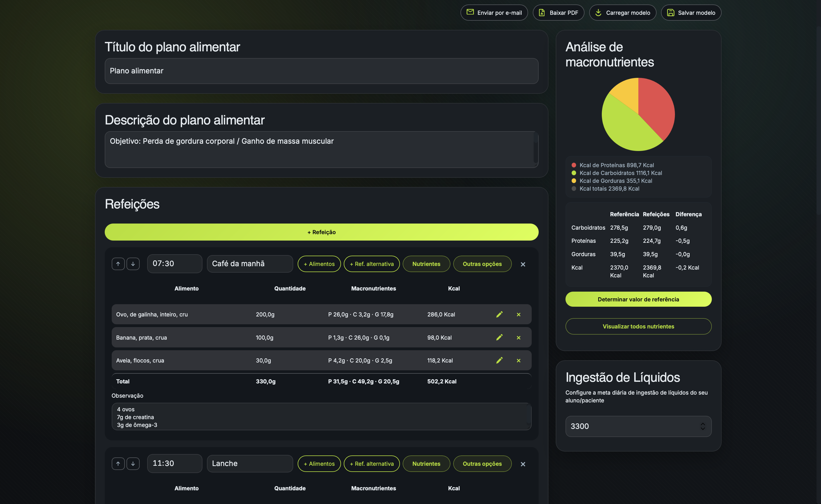
Task: Click the pencil edit icon for Ovo row
Action: point(499,314)
